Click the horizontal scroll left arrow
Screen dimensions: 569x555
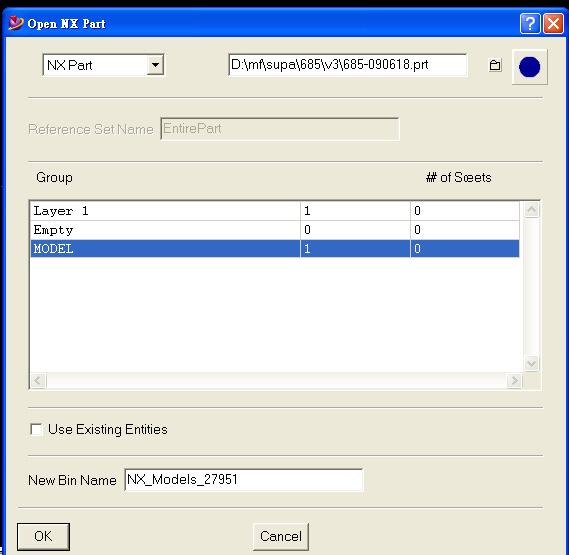click(38, 380)
